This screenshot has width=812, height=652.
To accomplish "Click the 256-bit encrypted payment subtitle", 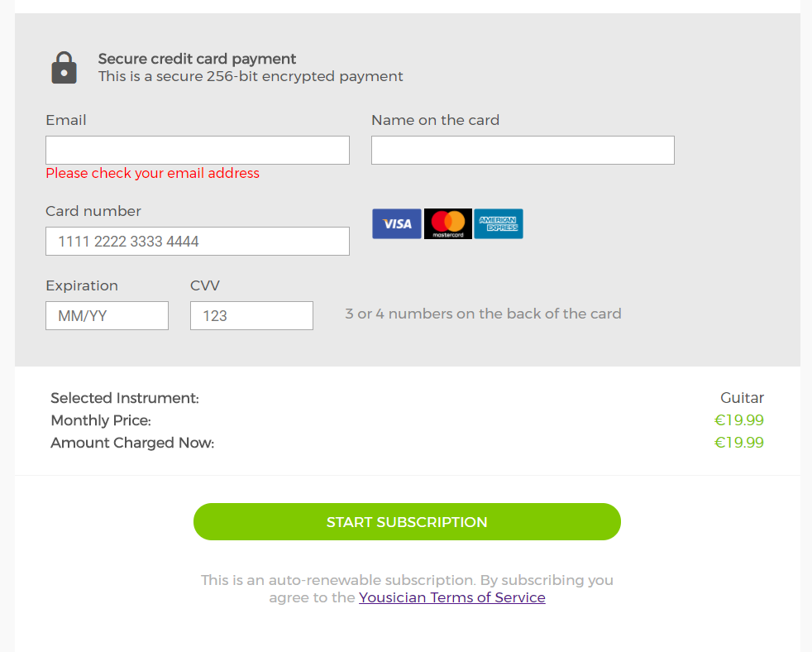I will coord(251,76).
